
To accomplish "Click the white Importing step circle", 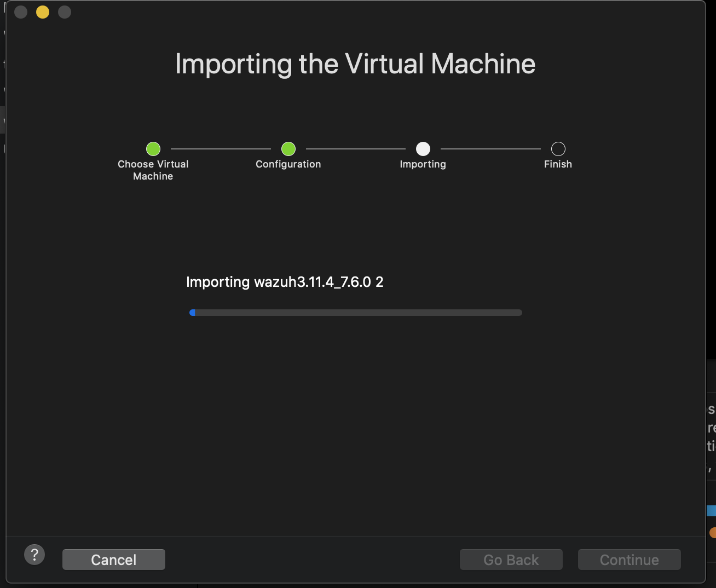I will (423, 149).
